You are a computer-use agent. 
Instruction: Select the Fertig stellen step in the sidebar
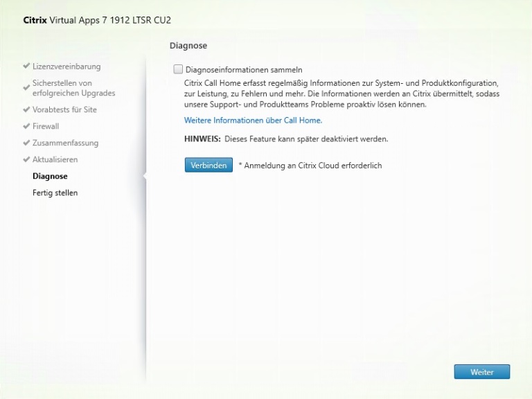pyautogui.click(x=55, y=193)
